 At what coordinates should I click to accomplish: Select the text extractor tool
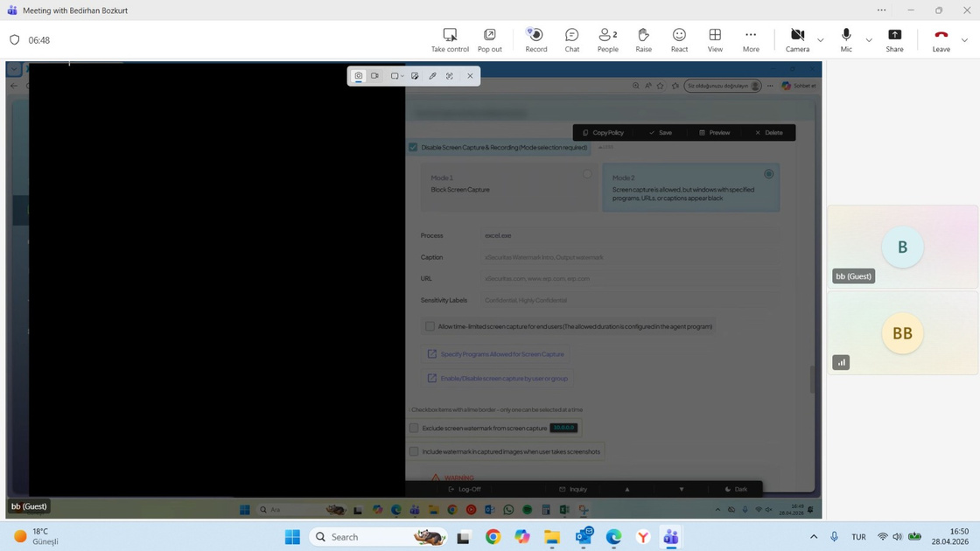click(450, 75)
